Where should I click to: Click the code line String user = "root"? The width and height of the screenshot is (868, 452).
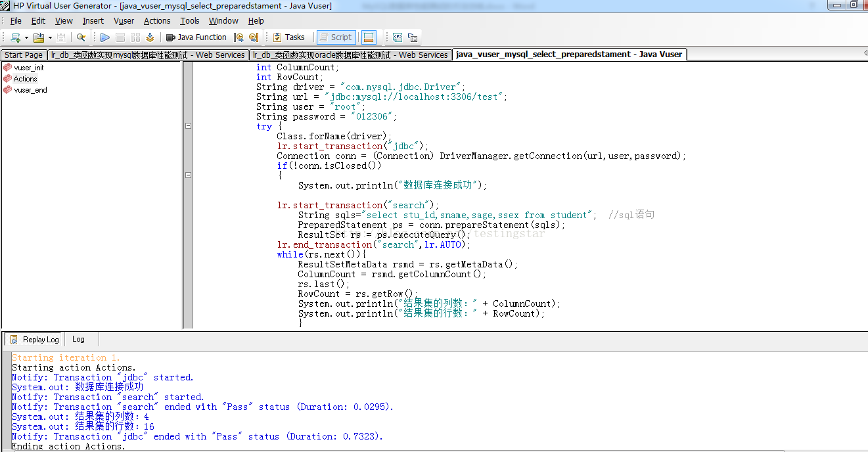311,106
